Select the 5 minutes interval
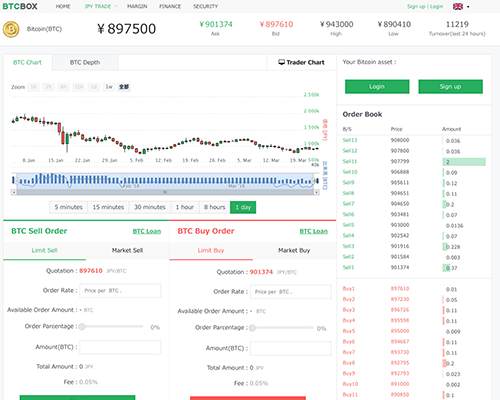This screenshot has height=400, width=500. tap(68, 207)
